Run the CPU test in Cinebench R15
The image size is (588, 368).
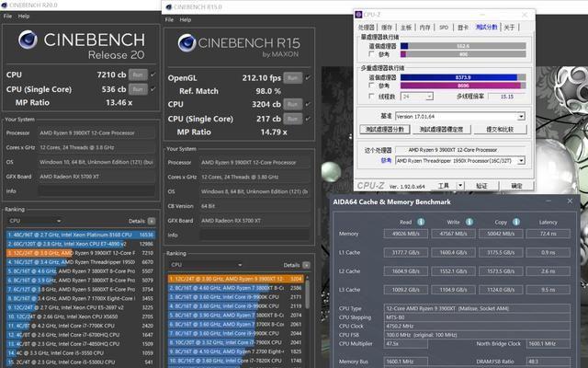click(x=293, y=104)
